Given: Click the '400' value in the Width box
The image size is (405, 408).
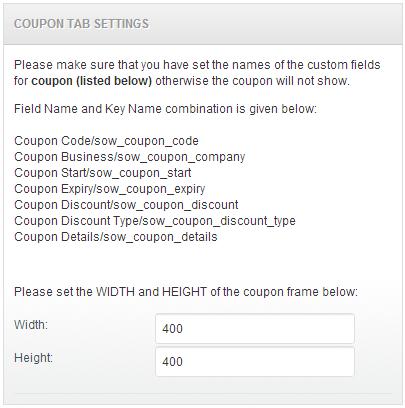Looking at the screenshot, I should click(172, 329).
